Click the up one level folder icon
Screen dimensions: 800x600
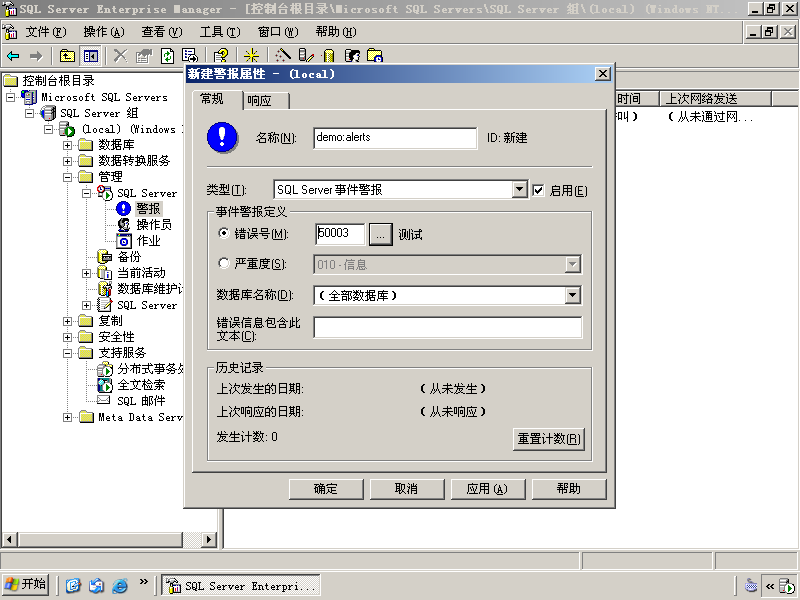click(67, 56)
